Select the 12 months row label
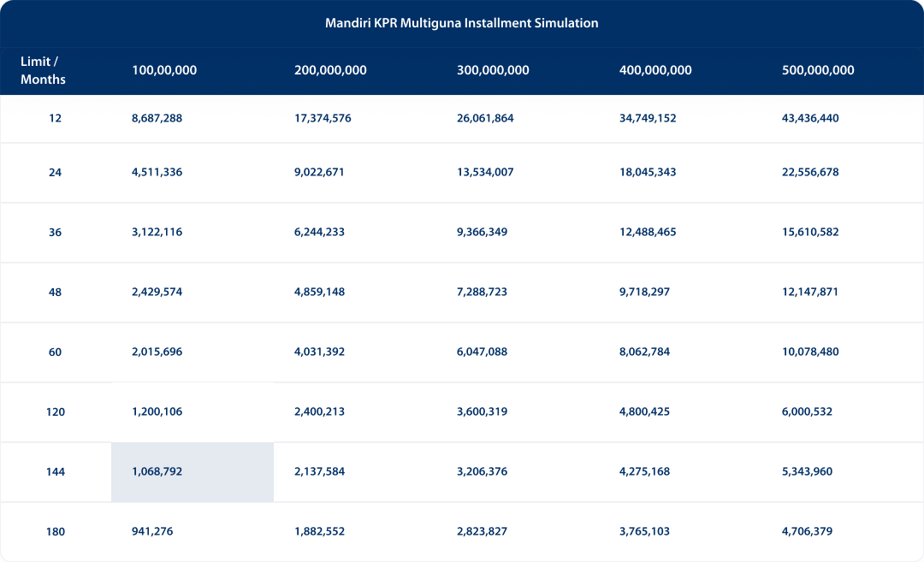 (55, 118)
